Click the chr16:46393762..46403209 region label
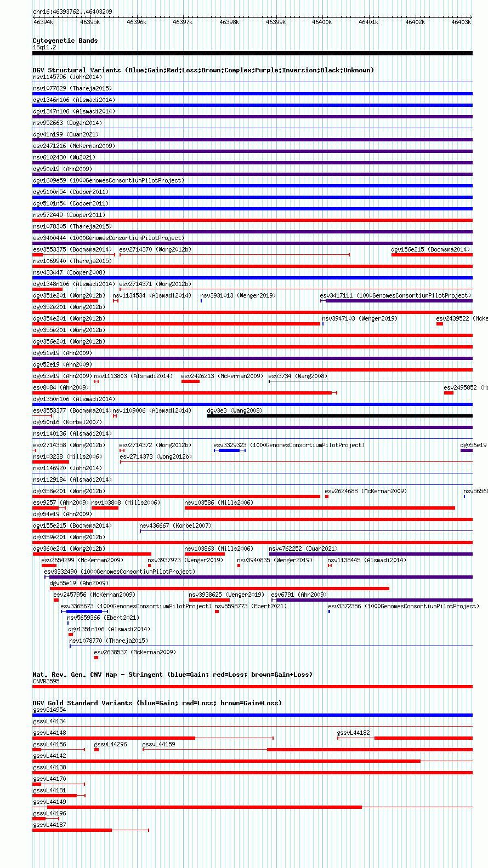488x868 pixels. [x=72, y=12]
